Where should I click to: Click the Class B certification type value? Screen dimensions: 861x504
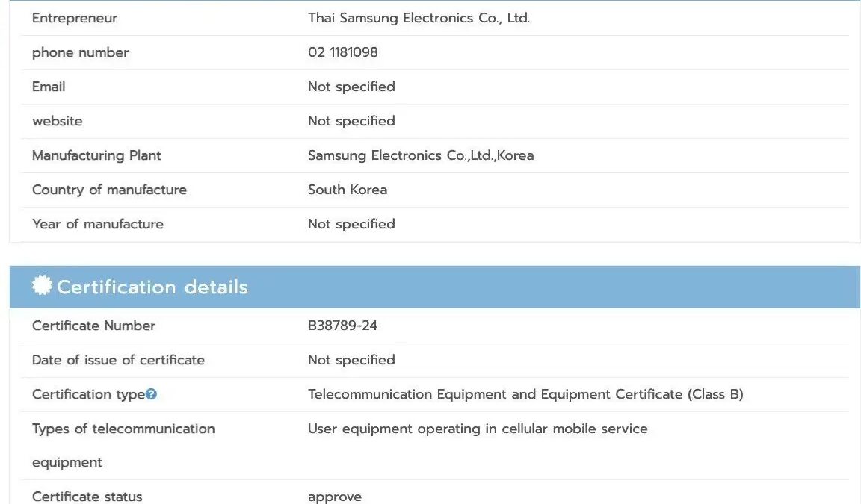coord(525,394)
